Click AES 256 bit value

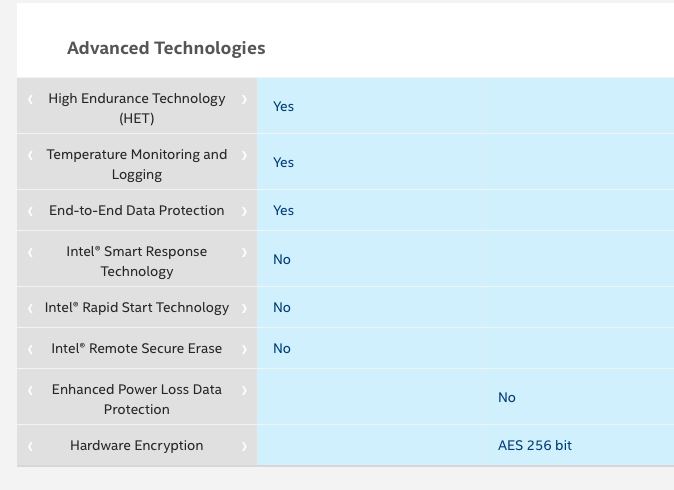coord(535,445)
